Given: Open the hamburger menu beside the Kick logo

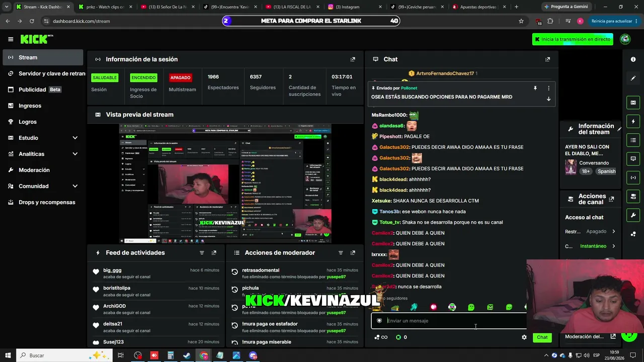Looking at the screenshot, I should (11, 39).
